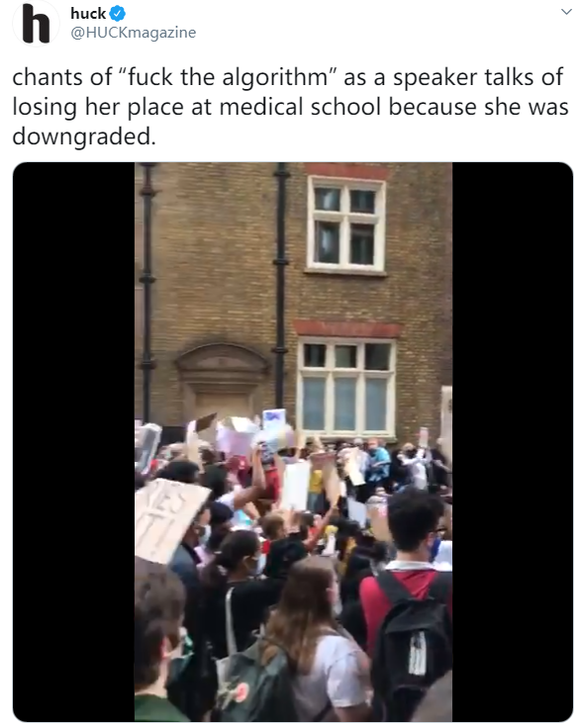Screen dimensions: 582x728
Task: Open the huck profile avatar logo
Action: [x=36, y=24]
